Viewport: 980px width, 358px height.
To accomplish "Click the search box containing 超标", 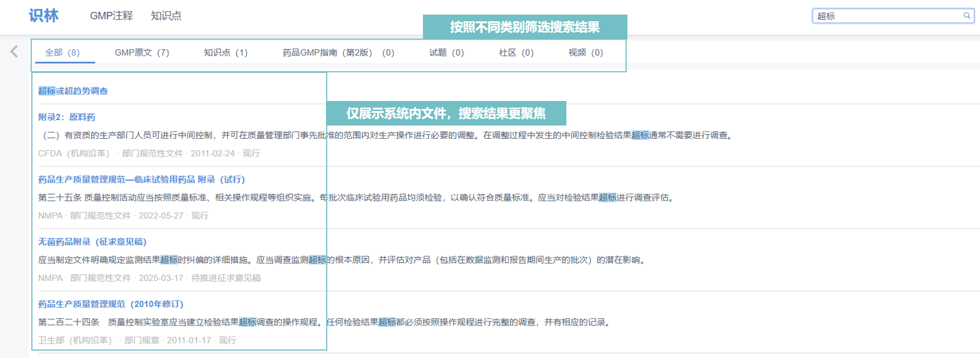I will pyautogui.click(x=886, y=16).
